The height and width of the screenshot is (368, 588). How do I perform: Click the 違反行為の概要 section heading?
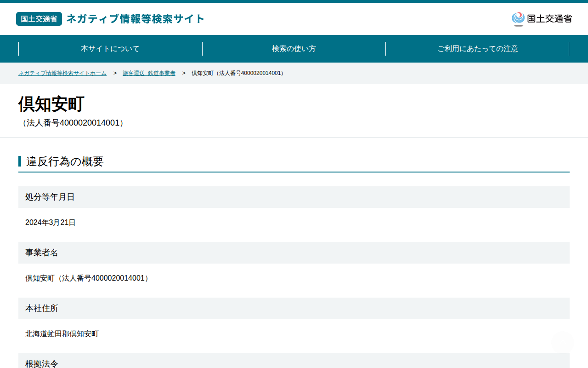click(65, 161)
